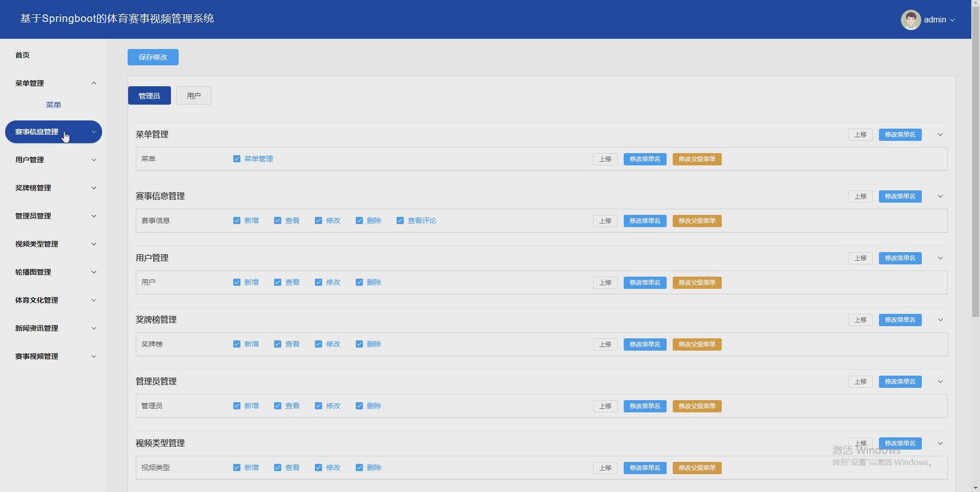Uncheck 删除 in the 赛事信息 row

click(359, 220)
